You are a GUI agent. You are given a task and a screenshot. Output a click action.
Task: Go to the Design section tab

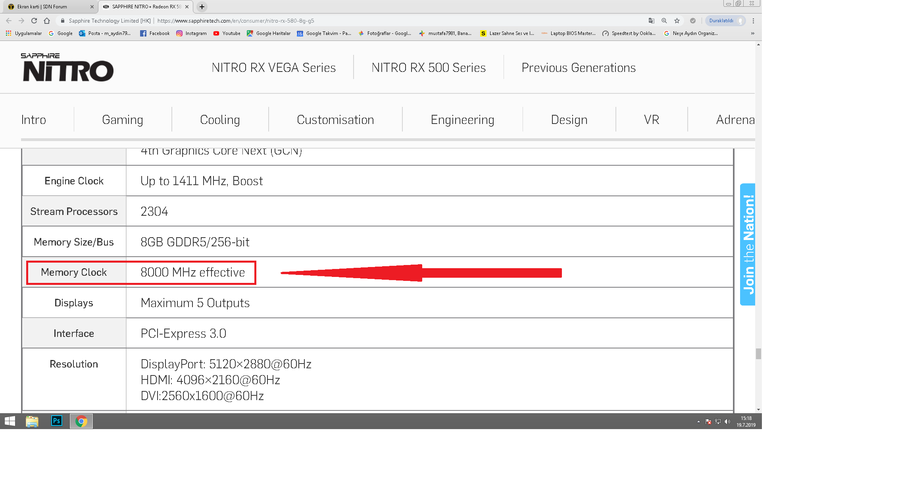click(569, 119)
